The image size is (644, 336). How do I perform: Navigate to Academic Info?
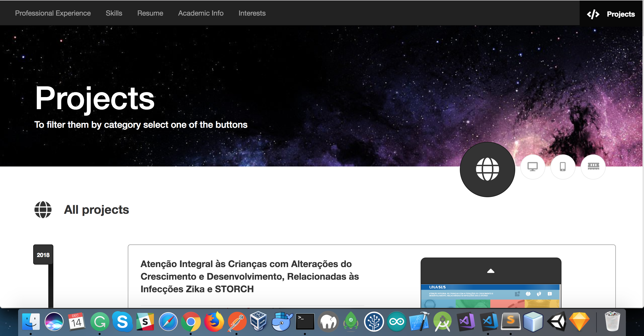[x=201, y=13]
